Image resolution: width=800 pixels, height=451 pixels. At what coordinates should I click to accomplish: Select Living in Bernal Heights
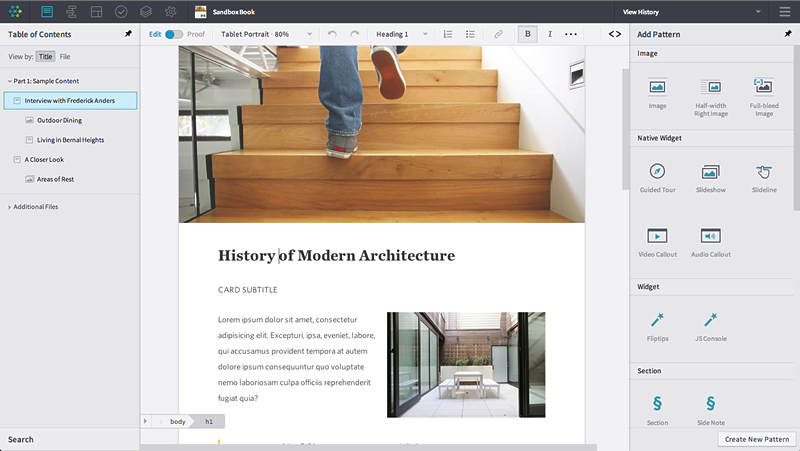click(x=70, y=140)
